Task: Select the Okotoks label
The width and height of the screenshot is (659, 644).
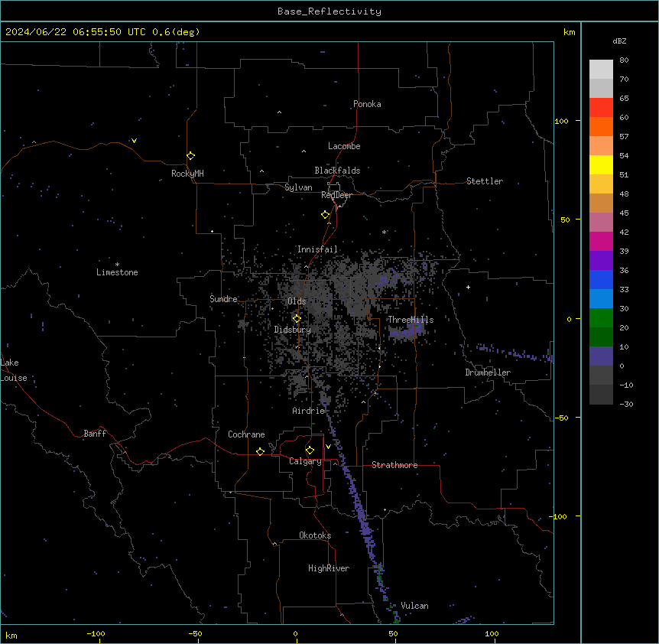Action: 315,535
